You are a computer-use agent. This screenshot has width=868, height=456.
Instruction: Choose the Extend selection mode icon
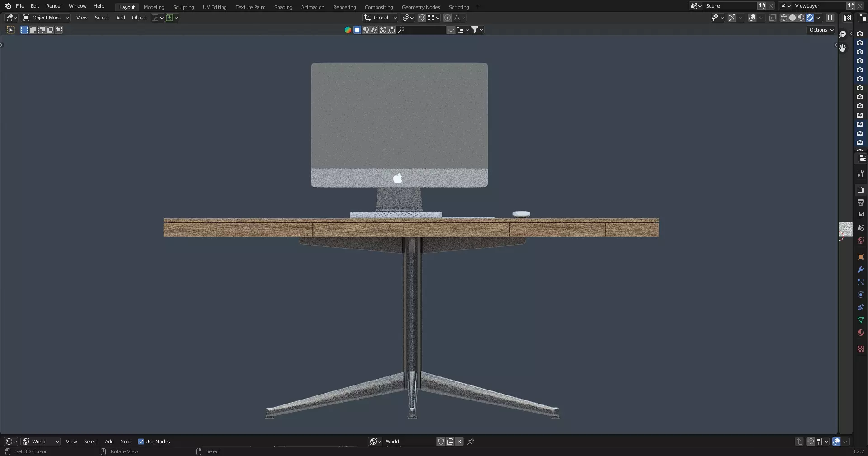(33, 30)
